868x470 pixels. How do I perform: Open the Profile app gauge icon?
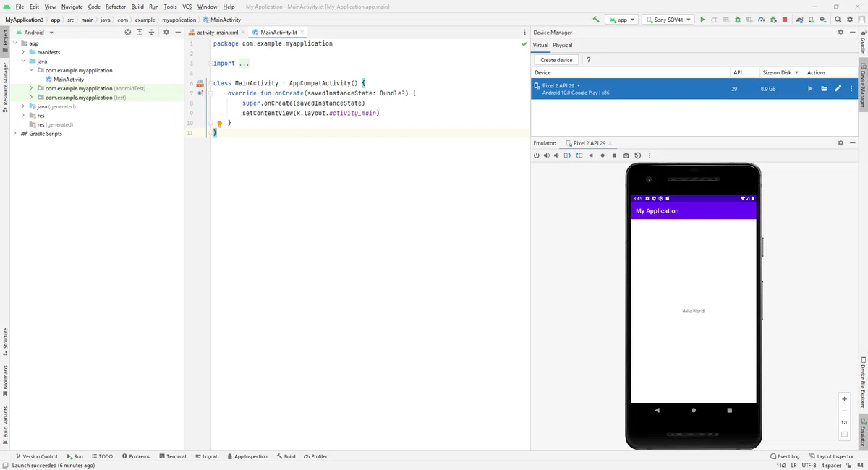coord(762,20)
